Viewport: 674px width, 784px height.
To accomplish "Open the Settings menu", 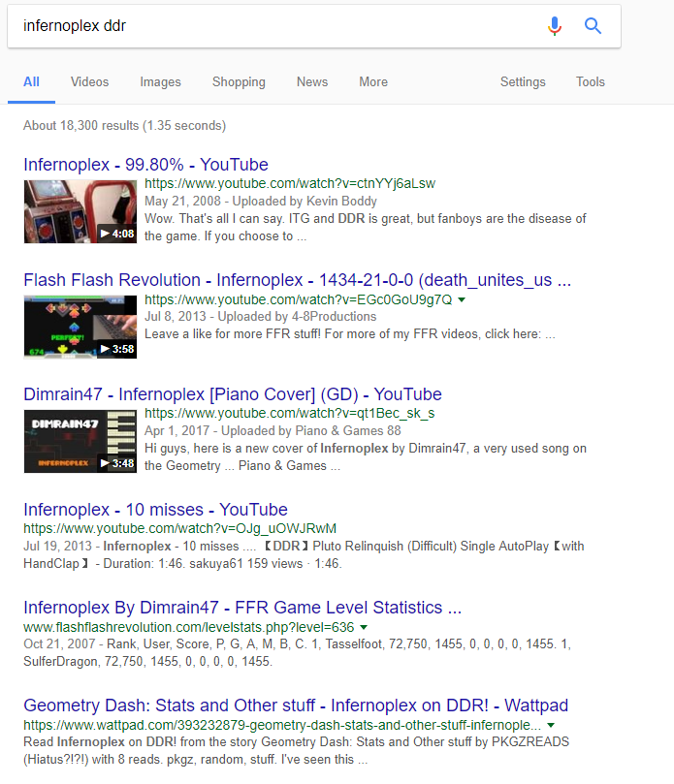I will 523,82.
